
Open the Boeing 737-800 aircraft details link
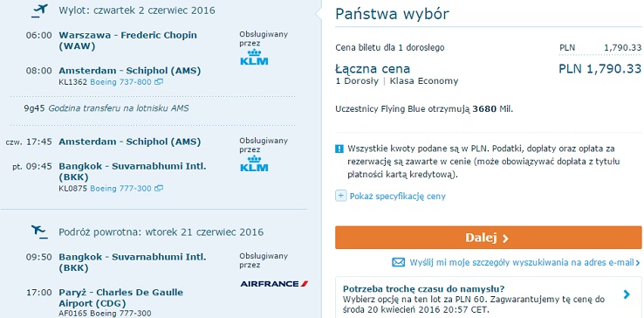pos(120,82)
